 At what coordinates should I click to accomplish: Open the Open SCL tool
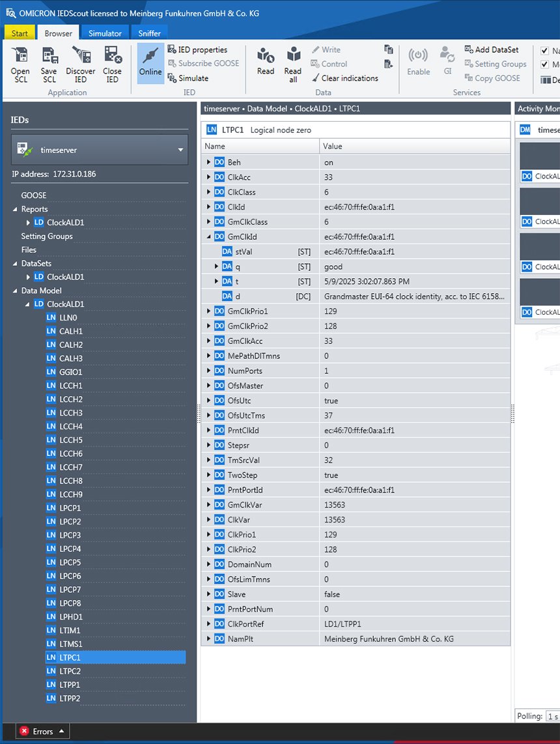20,64
